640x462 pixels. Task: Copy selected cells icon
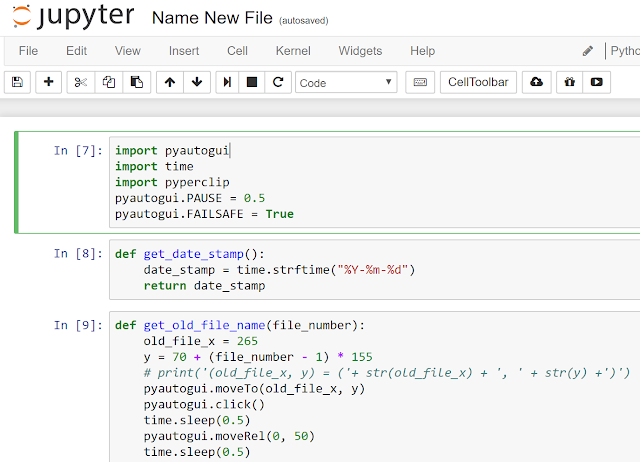(x=109, y=82)
